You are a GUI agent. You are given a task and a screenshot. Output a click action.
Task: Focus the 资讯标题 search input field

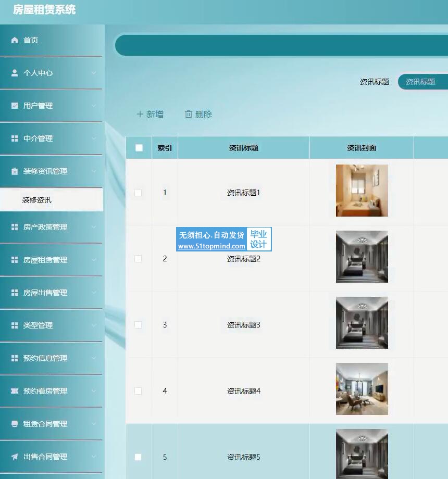(x=423, y=82)
